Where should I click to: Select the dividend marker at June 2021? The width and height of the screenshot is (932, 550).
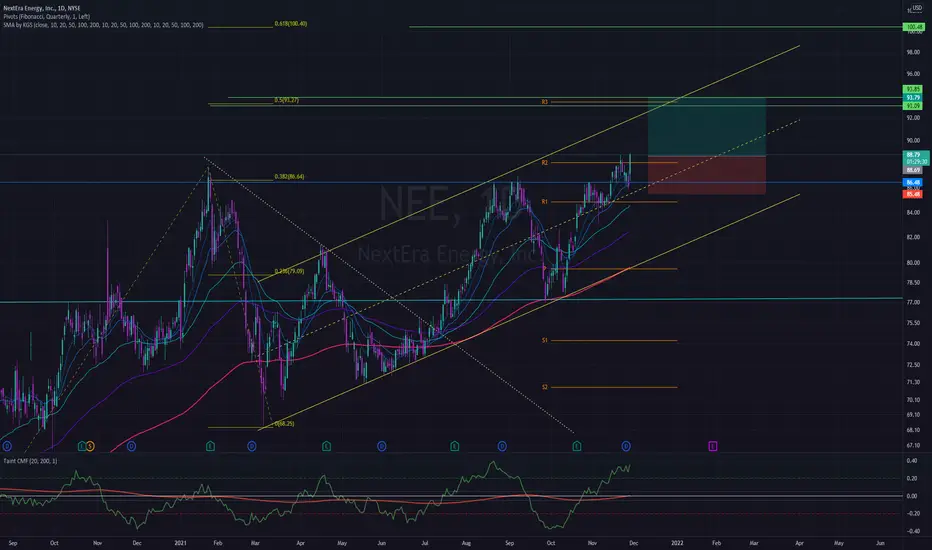[382, 446]
